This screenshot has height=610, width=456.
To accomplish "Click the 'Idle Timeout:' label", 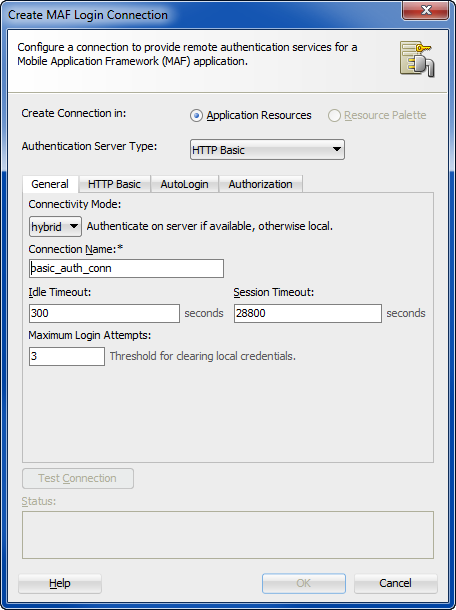I will coord(60,292).
